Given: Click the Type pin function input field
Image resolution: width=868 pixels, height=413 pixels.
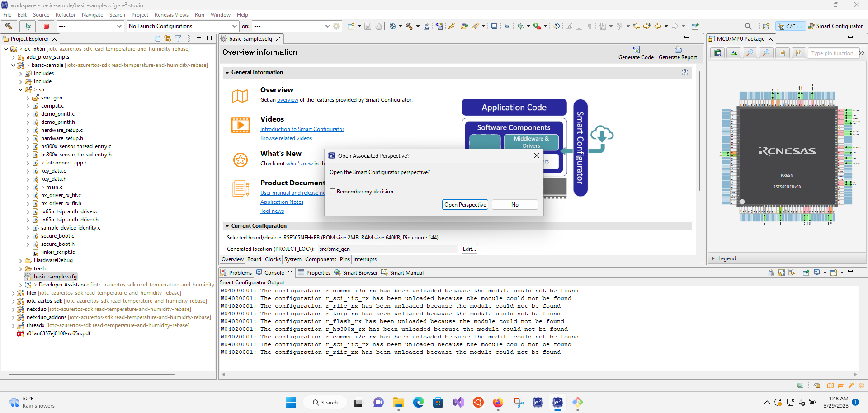Looking at the screenshot, I should [x=833, y=53].
